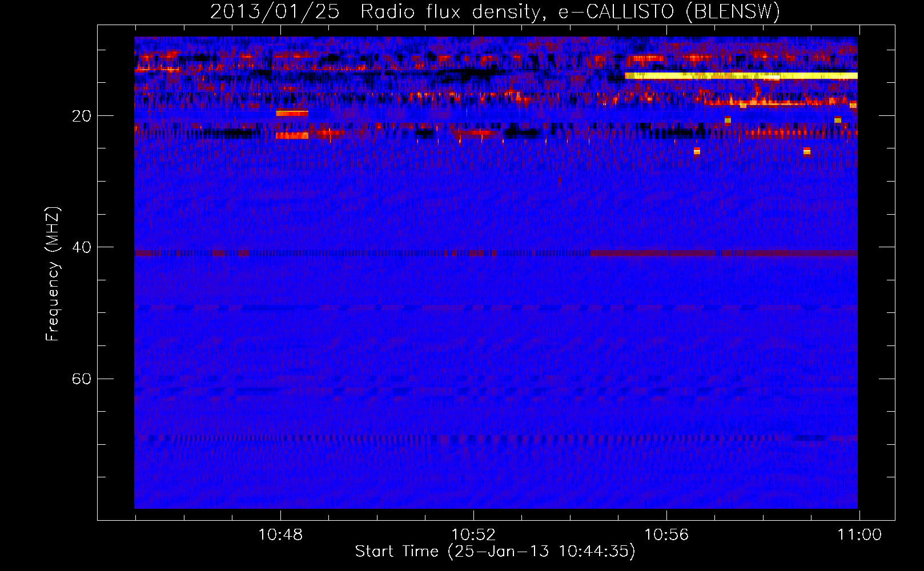This screenshot has width=924, height=571.
Task: Select the 10:56 time tick label
Action: (666, 535)
